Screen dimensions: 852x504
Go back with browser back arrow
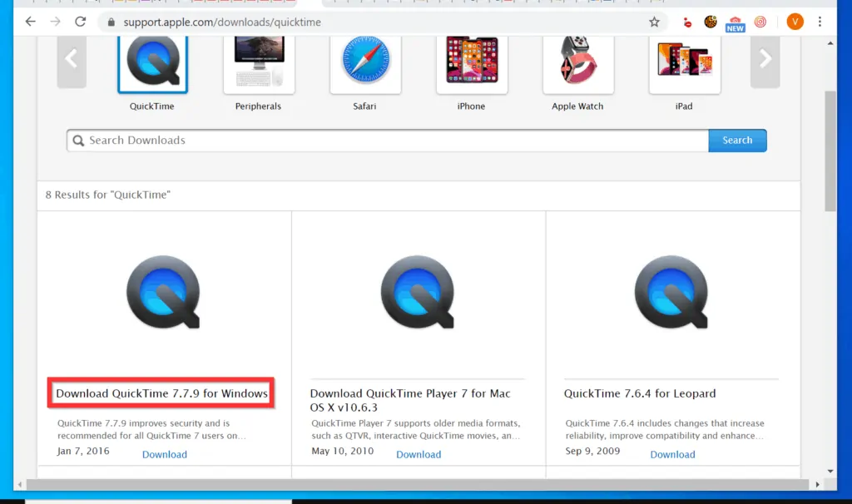click(31, 22)
